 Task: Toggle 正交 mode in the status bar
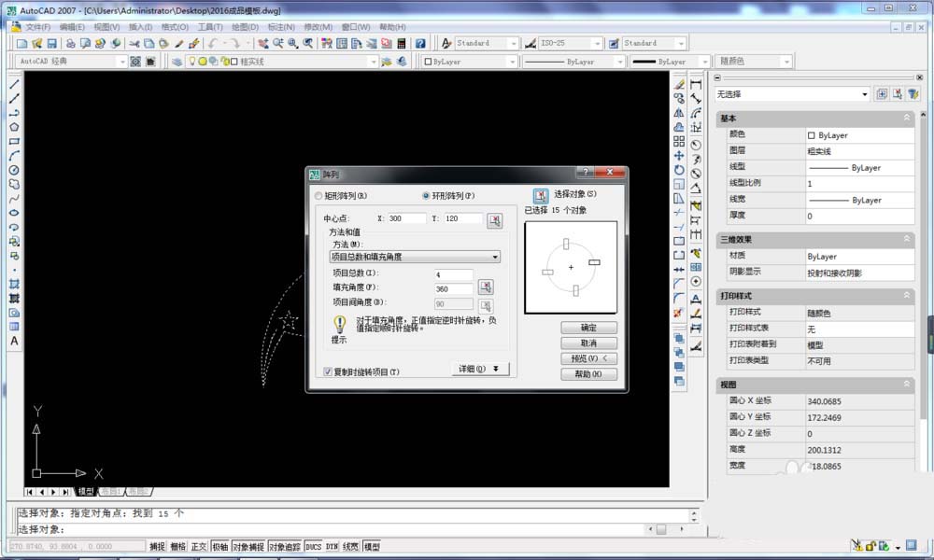tap(198, 546)
